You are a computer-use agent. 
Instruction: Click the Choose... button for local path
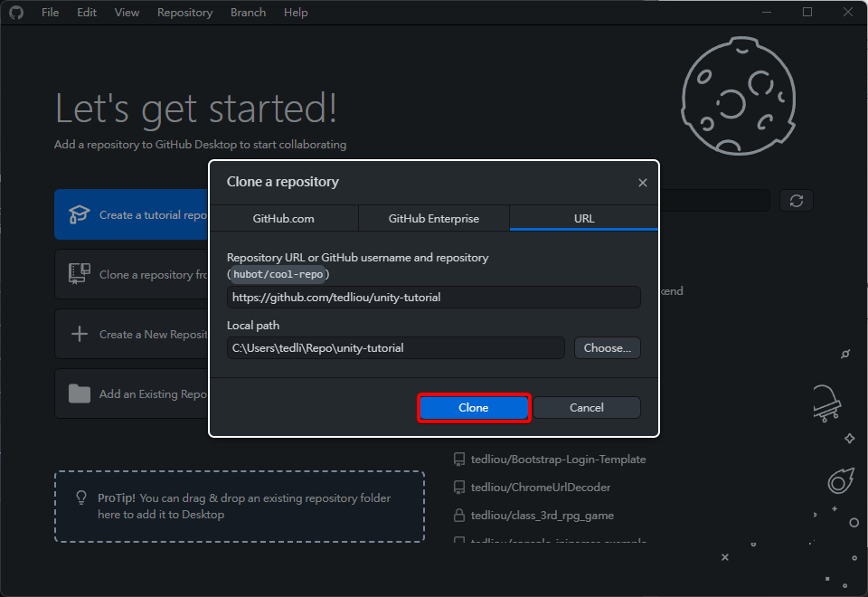(608, 347)
